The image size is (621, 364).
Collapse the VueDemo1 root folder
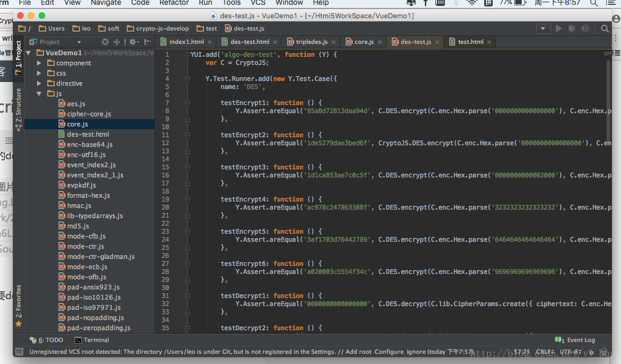coord(28,53)
